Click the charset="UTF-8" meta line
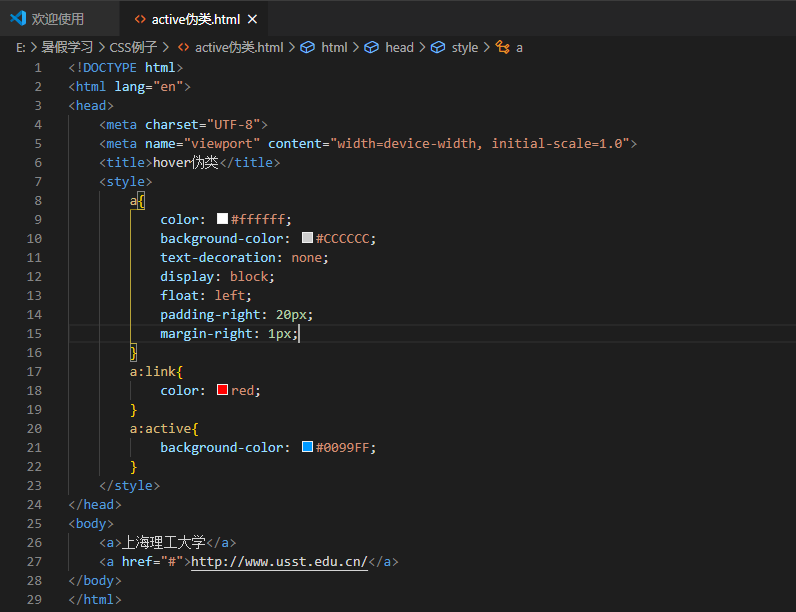This screenshot has height=612, width=796. [x=183, y=125]
